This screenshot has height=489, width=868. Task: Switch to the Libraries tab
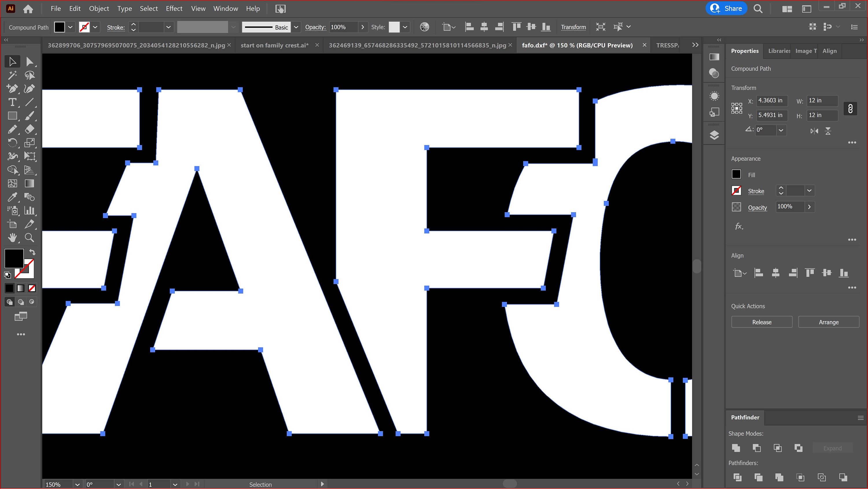[x=779, y=51]
